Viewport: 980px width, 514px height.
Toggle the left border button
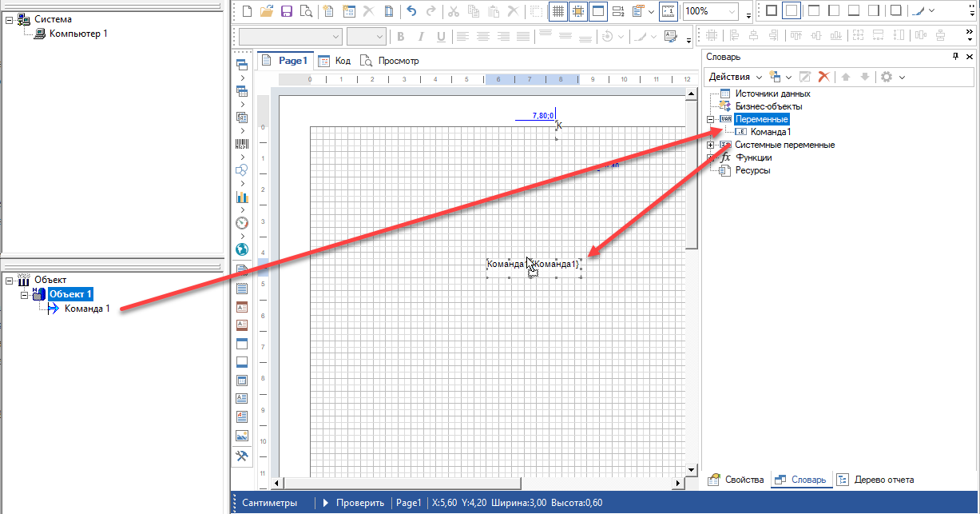(833, 11)
